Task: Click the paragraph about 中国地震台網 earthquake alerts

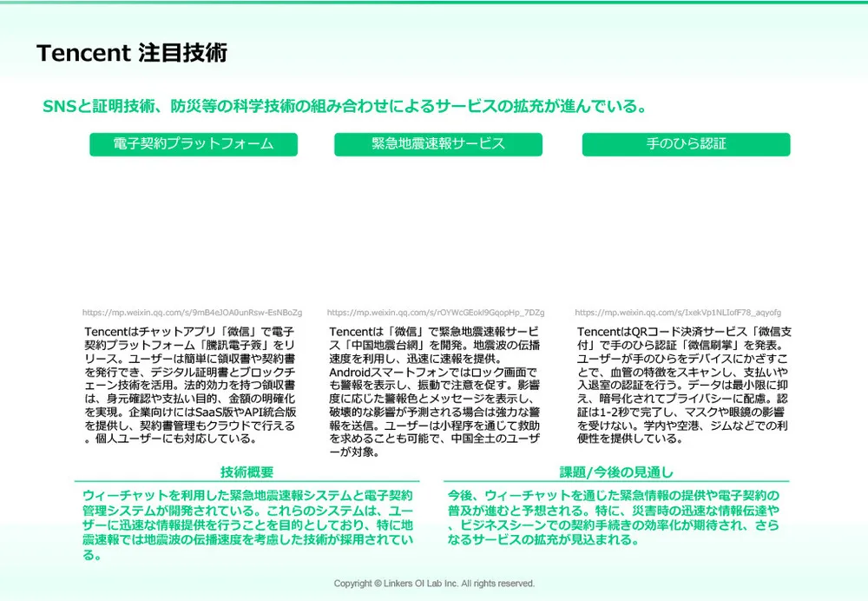Action: [435, 392]
